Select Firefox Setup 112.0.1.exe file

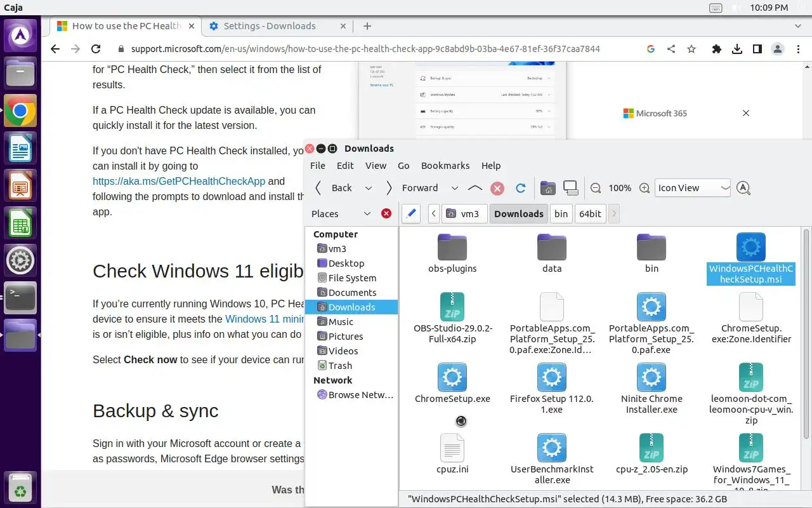552,388
